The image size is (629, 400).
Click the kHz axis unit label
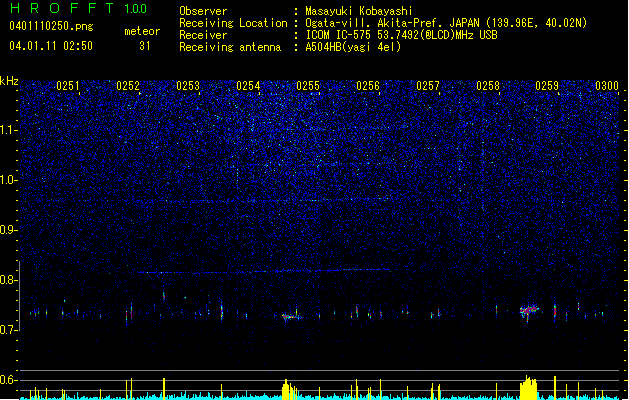click(9, 81)
